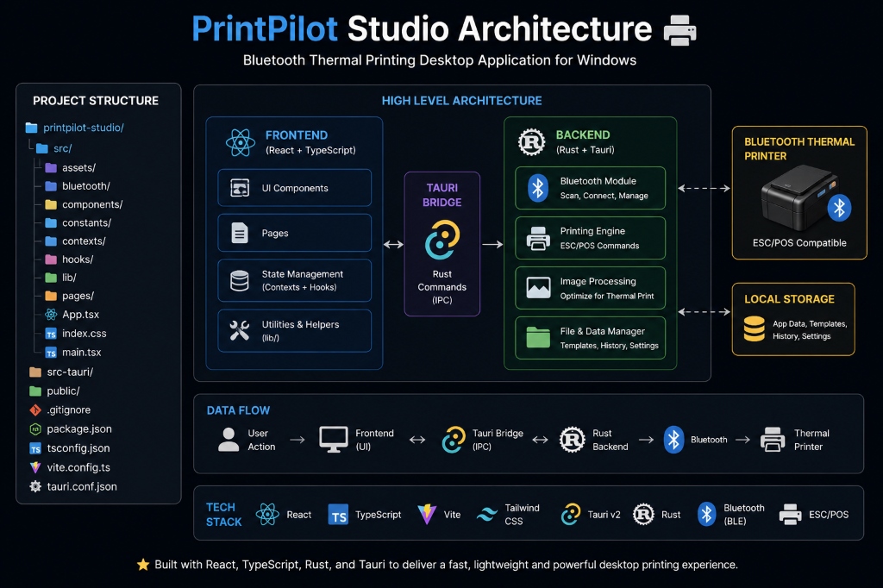The height and width of the screenshot is (588, 883).
Task: Click the 'Templates, History, Settings' subtitle
Action: pyautogui.click(x=610, y=345)
